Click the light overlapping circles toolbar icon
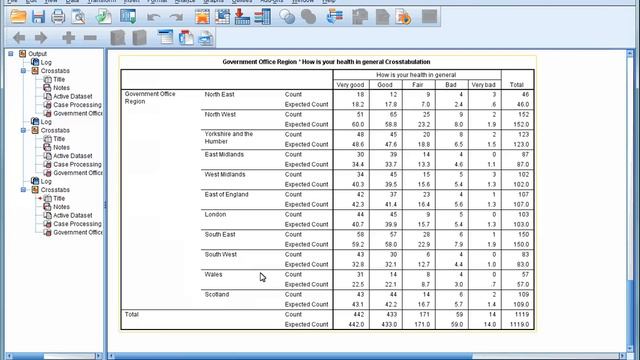Viewport: 640px width, 360px height. (x=287, y=17)
